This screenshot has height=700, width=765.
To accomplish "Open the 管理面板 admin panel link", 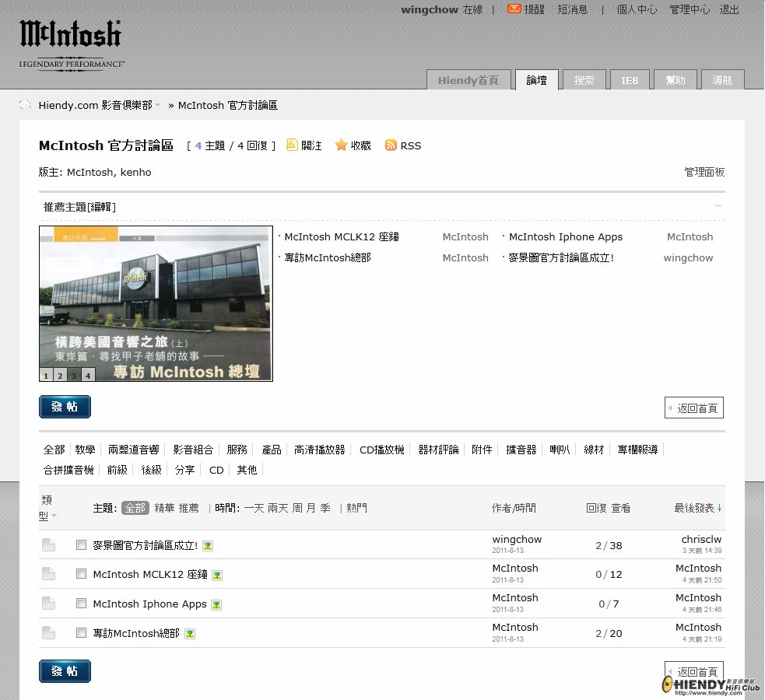I will click(x=704, y=172).
